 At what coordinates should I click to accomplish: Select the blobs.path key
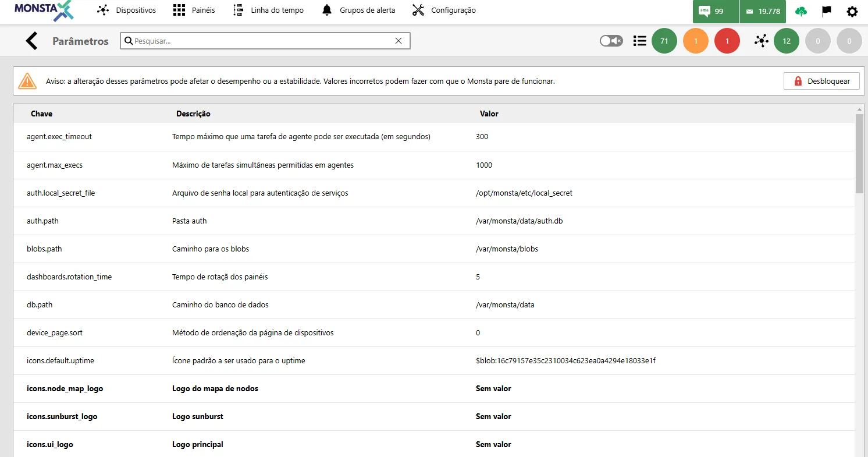(x=44, y=249)
